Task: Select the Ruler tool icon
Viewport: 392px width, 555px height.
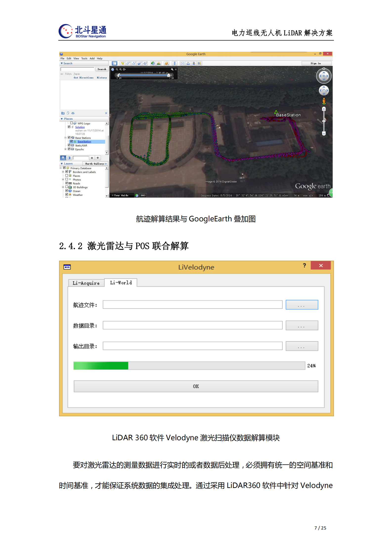Action: [174, 63]
